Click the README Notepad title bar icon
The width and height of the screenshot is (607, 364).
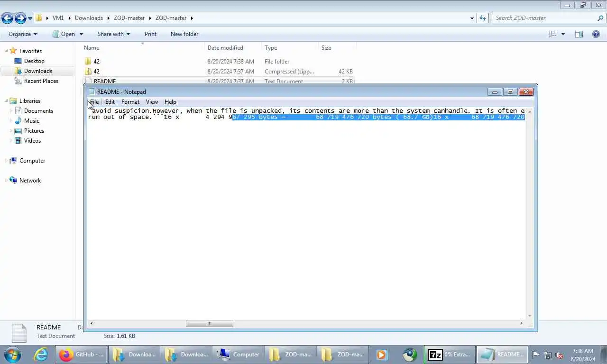[92, 92]
